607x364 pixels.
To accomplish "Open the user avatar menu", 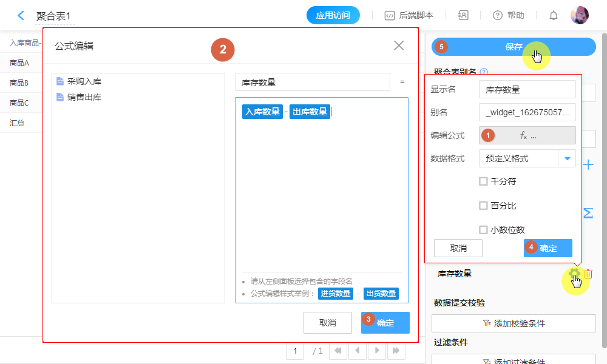I will click(579, 16).
